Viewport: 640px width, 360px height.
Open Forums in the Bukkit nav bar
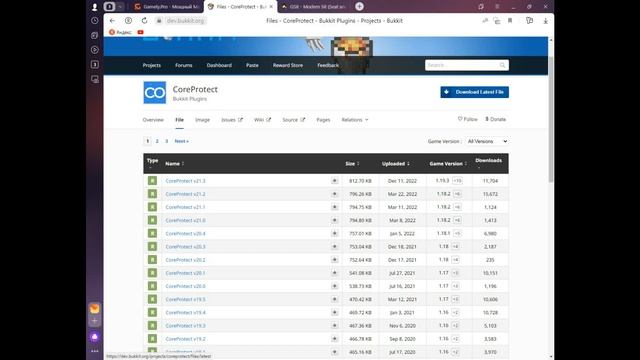pyautogui.click(x=184, y=65)
